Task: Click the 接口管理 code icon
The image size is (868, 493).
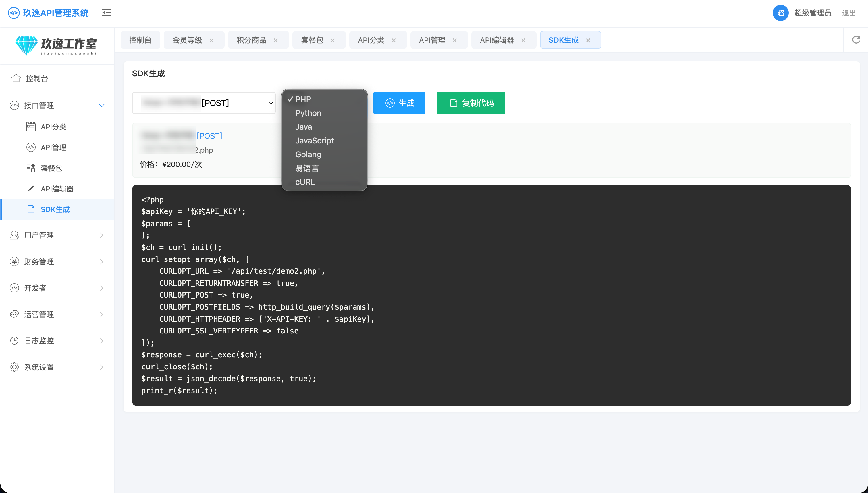Action: 14,105
